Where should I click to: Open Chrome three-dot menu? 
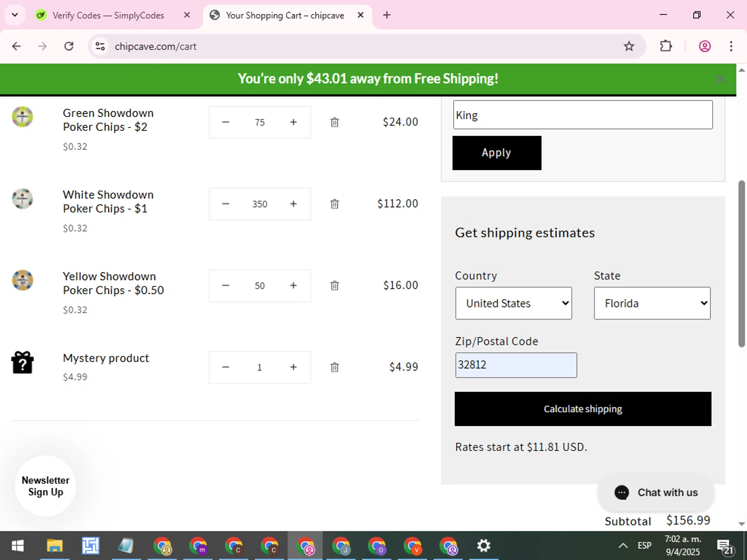click(731, 46)
